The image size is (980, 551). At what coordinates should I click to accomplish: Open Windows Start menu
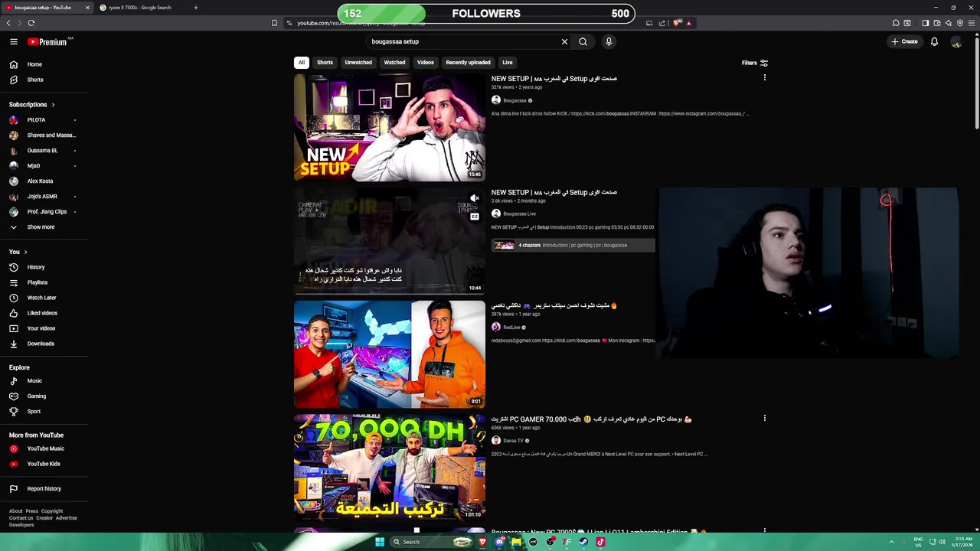[x=379, y=542]
